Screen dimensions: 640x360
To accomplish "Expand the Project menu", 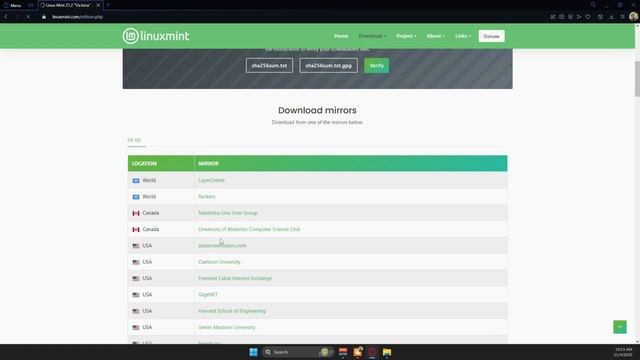I will coord(406,36).
